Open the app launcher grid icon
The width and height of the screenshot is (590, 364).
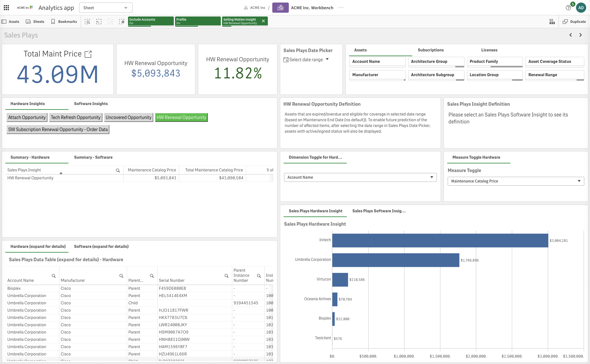(6, 8)
